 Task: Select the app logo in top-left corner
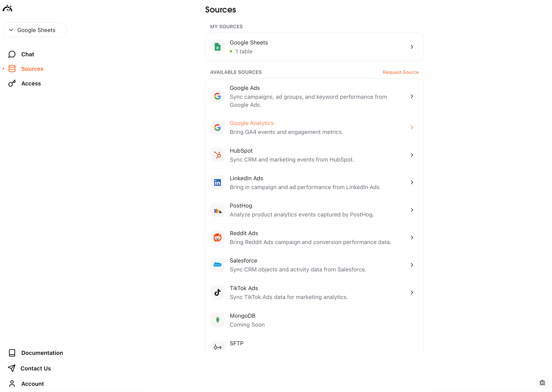8,8
